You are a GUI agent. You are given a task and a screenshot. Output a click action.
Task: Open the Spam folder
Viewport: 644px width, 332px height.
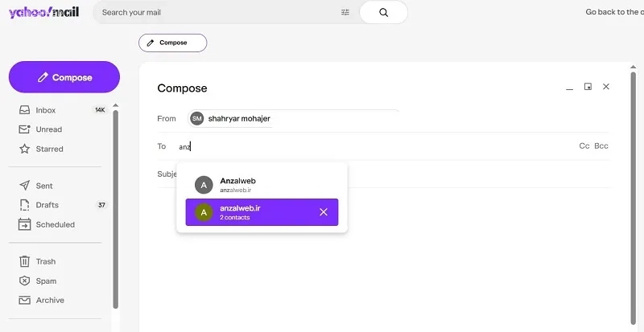(x=46, y=281)
